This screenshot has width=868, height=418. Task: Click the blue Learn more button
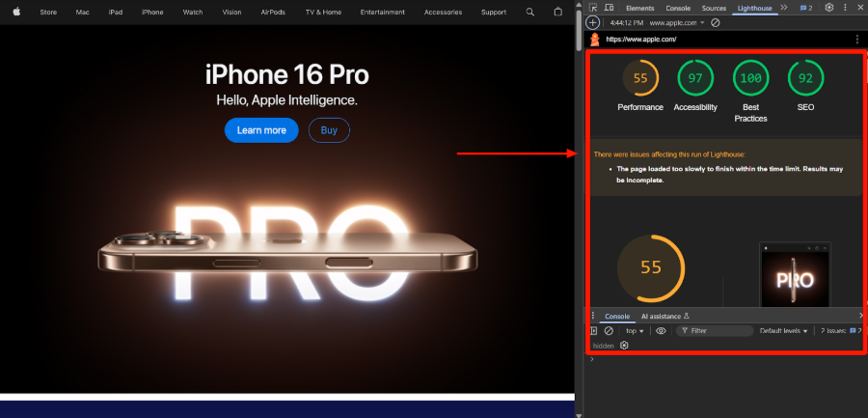[x=261, y=130]
